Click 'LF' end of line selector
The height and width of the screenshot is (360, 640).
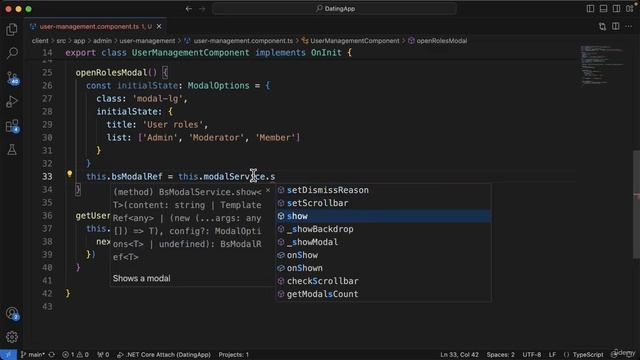(x=552, y=355)
